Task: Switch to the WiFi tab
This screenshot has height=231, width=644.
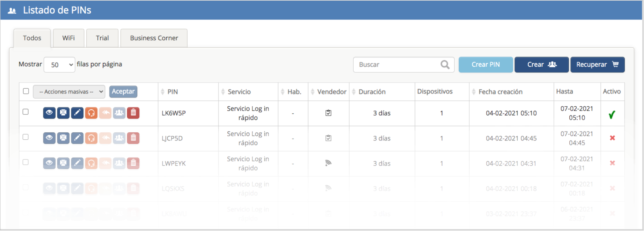Action: (x=68, y=38)
